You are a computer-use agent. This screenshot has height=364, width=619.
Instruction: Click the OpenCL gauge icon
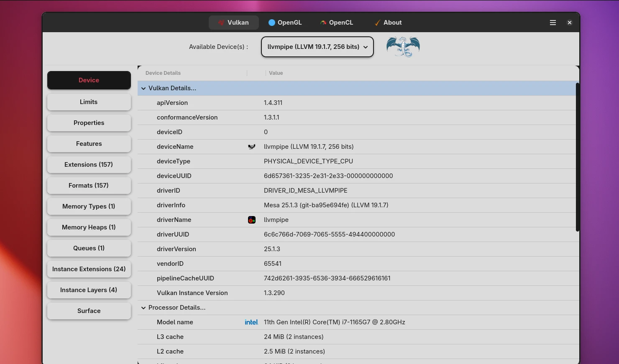(323, 22)
